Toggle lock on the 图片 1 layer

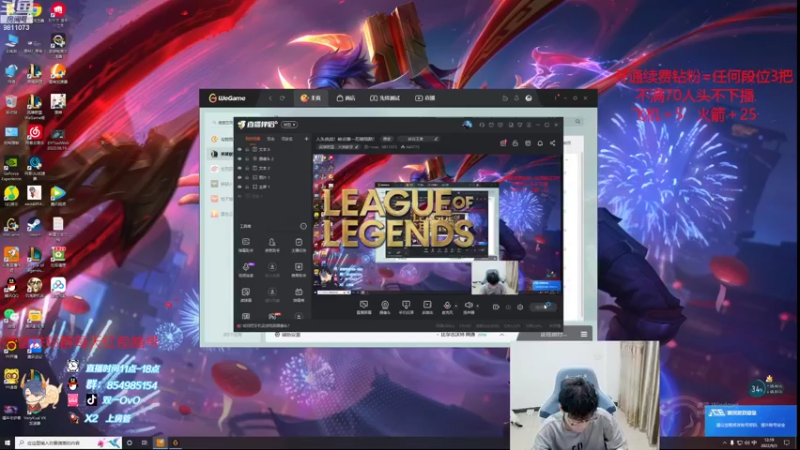[247, 178]
